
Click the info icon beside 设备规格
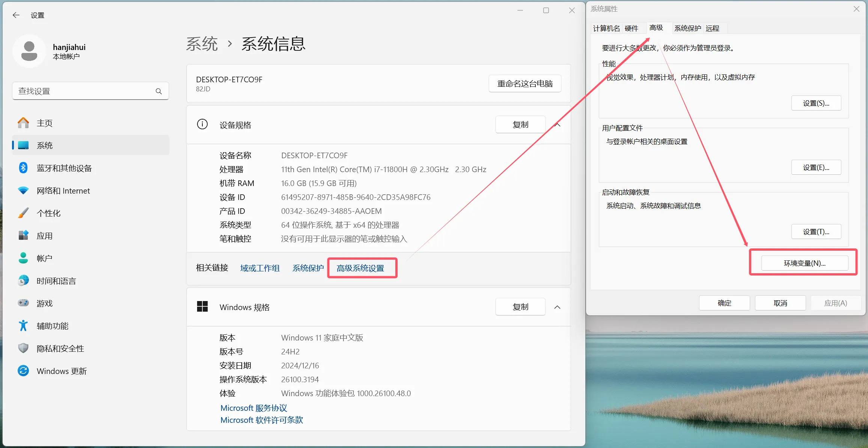[x=202, y=124]
